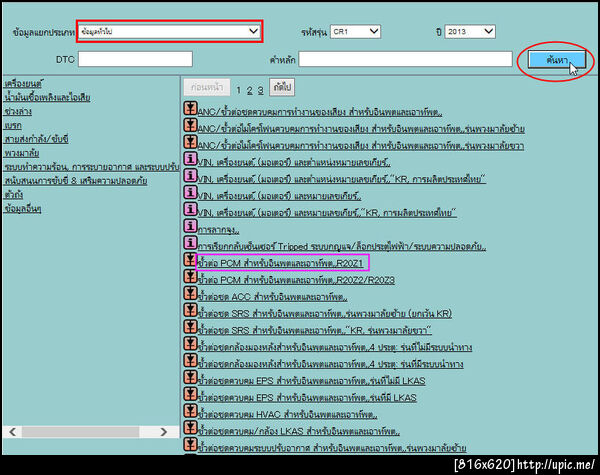Click connector icon for ขั้วต่อ PCM R20Z1

(x=190, y=260)
